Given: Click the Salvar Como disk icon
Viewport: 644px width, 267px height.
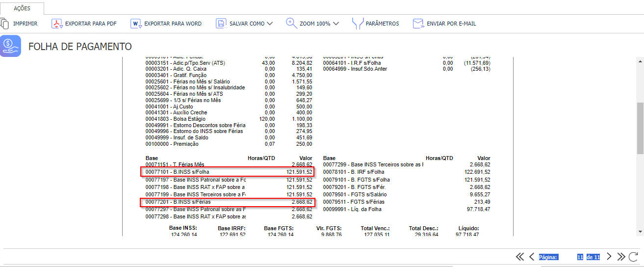Looking at the screenshot, I should pos(221,24).
